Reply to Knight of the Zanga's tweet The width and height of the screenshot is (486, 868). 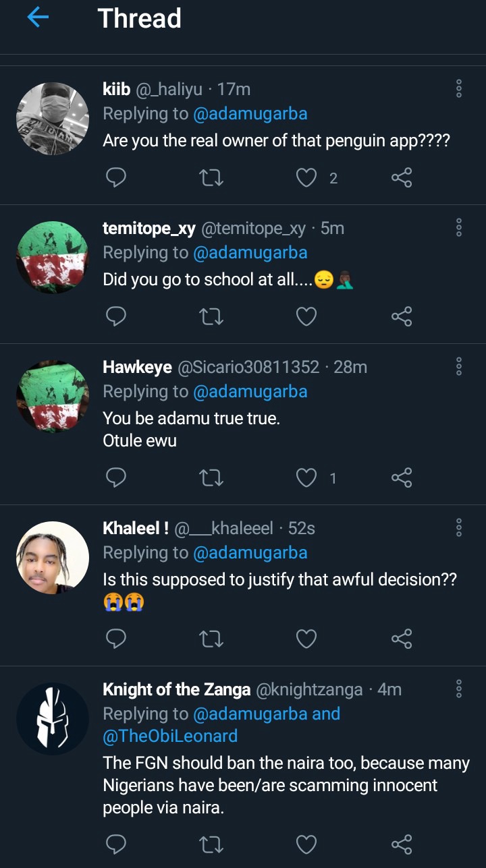[116, 844]
